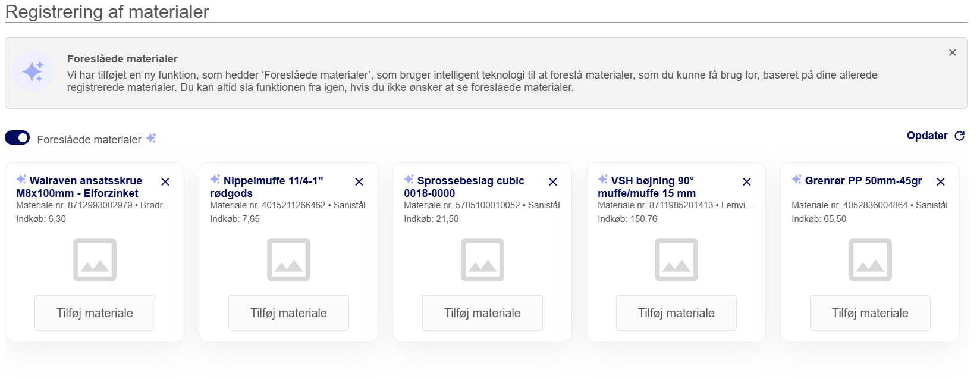Remove the VSH bøjning 90° card
Image resolution: width=980 pixels, height=379 pixels.
[x=747, y=181]
